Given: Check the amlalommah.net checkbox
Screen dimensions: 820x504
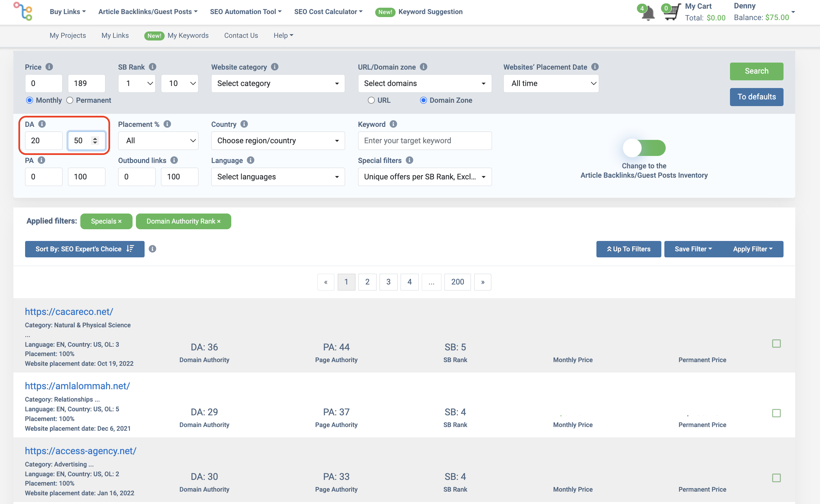Looking at the screenshot, I should pos(776,413).
